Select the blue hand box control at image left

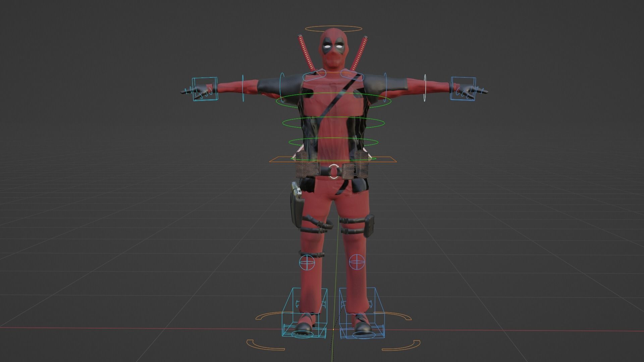(x=204, y=89)
